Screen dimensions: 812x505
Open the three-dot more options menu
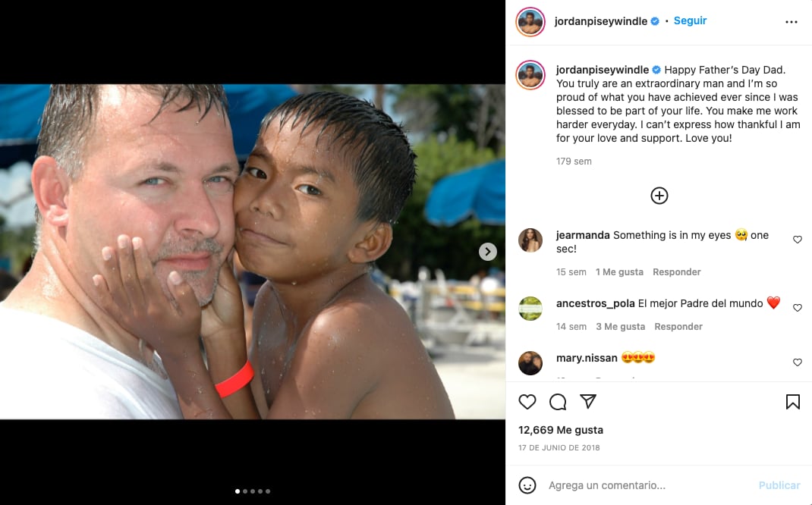(x=792, y=22)
